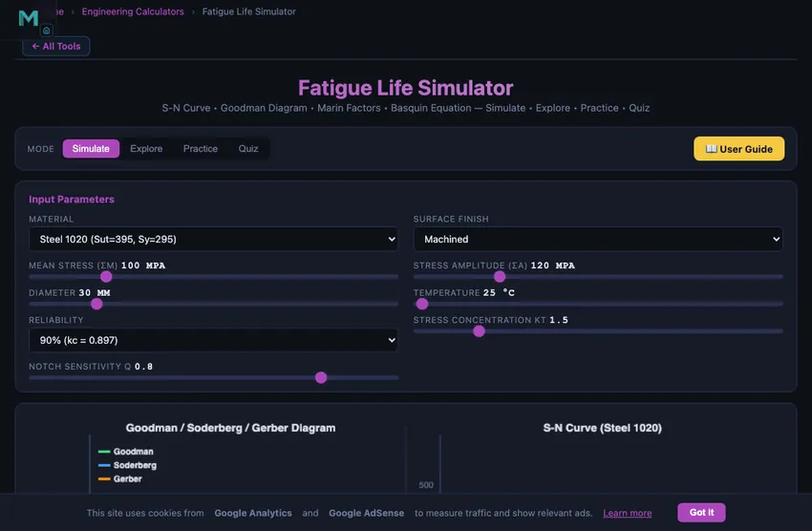Click the Temperature slider handle
Viewport: 812px width, 531px height.
click(422, 304)
